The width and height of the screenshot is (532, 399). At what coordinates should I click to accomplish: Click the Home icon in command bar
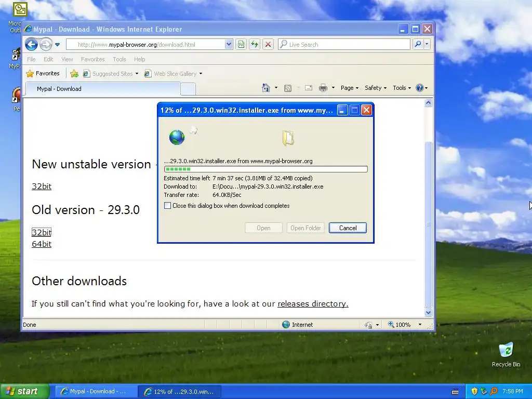[266, 88]
